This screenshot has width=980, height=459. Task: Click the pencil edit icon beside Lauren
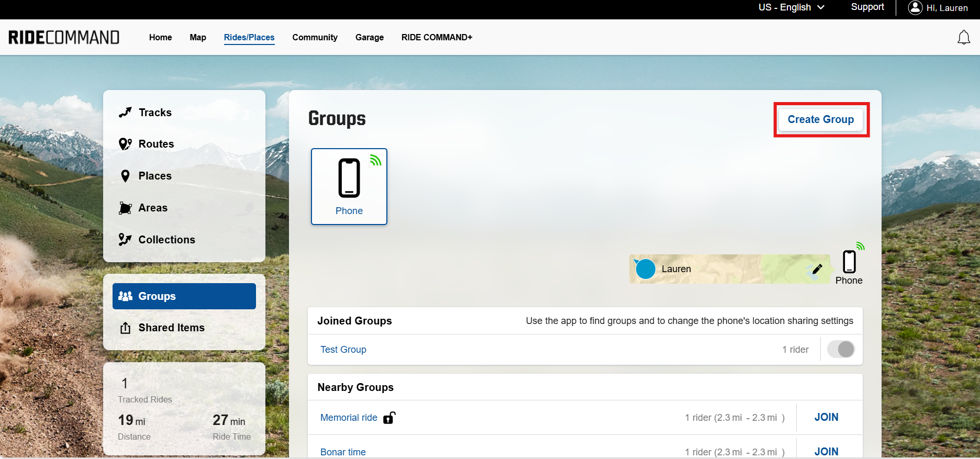pos(817,269)
